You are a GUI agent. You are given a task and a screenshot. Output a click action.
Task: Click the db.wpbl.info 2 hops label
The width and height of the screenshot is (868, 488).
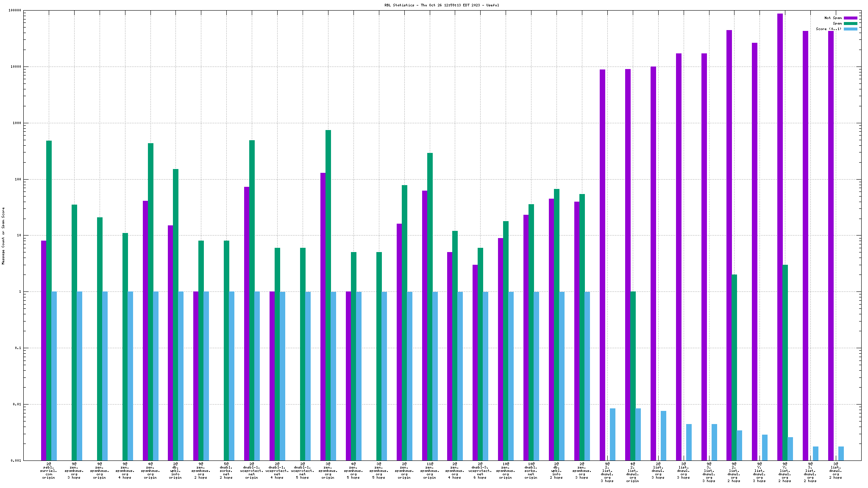coord(556,471)
